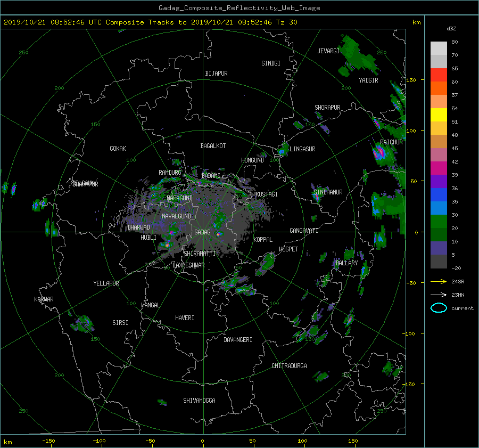Click the LINGASUR city label

[302, 149]
